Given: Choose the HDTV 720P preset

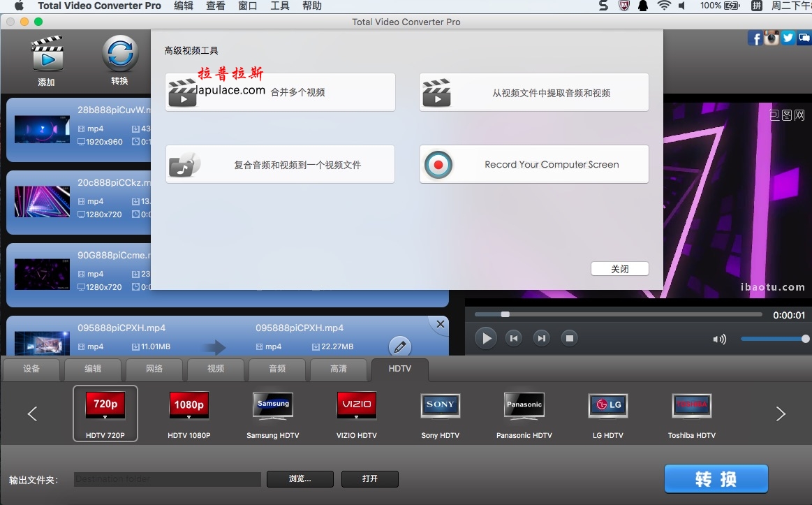Looking at the screenshot, I should click(105, 413).
